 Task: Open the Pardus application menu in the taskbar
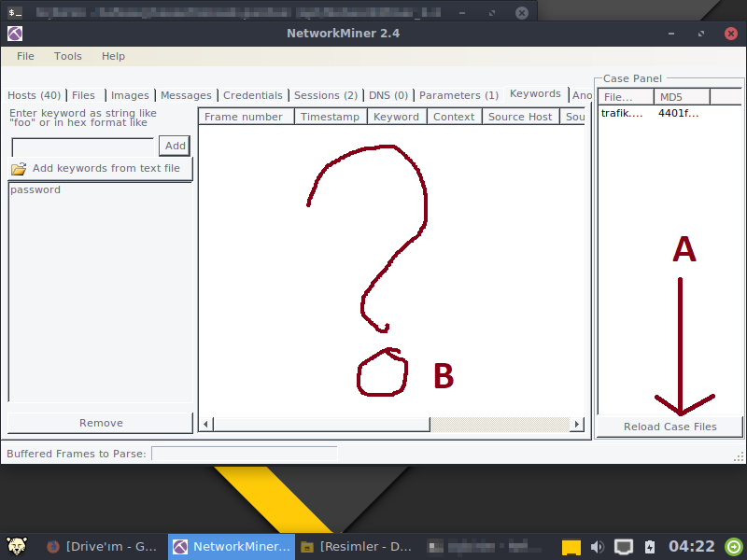coord(17,546)
